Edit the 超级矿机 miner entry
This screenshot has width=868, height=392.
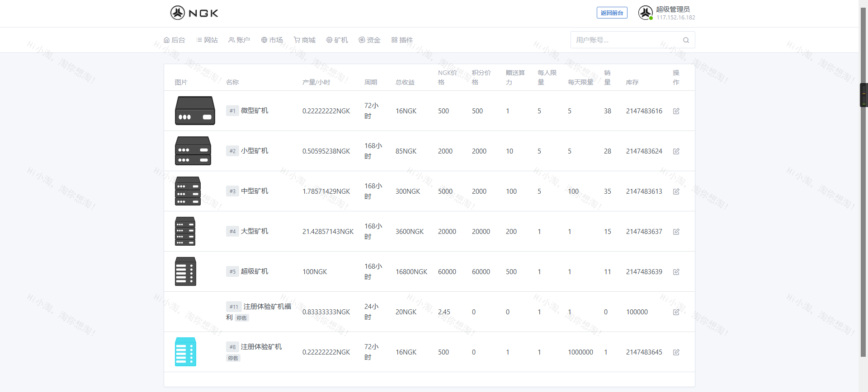point(676,272)
